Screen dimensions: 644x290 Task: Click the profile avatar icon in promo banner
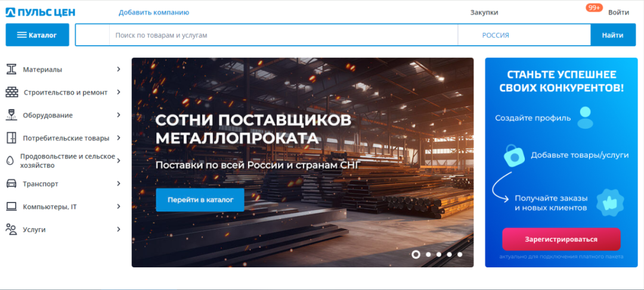coord(586,118)
